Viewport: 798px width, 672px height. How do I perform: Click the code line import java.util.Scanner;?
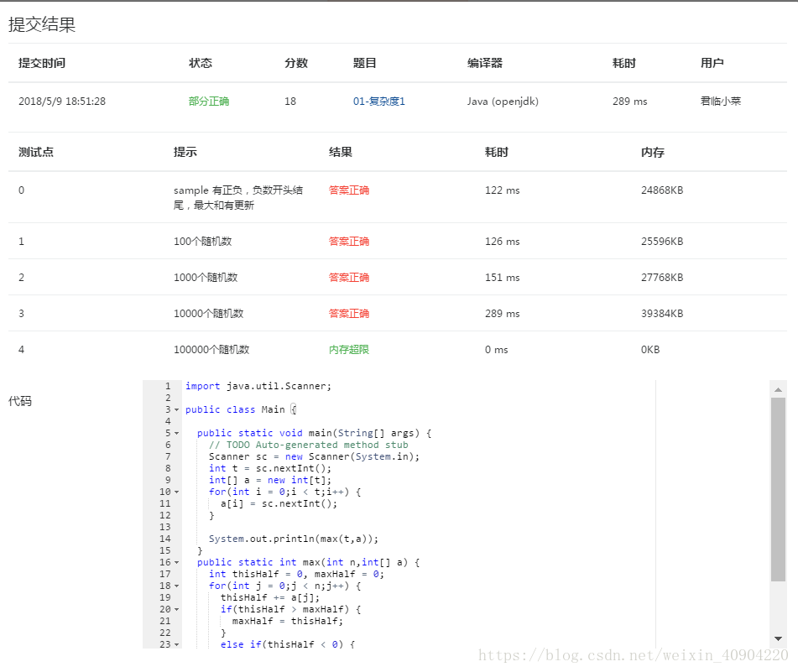pyautogui.click(x=258, y=386)
